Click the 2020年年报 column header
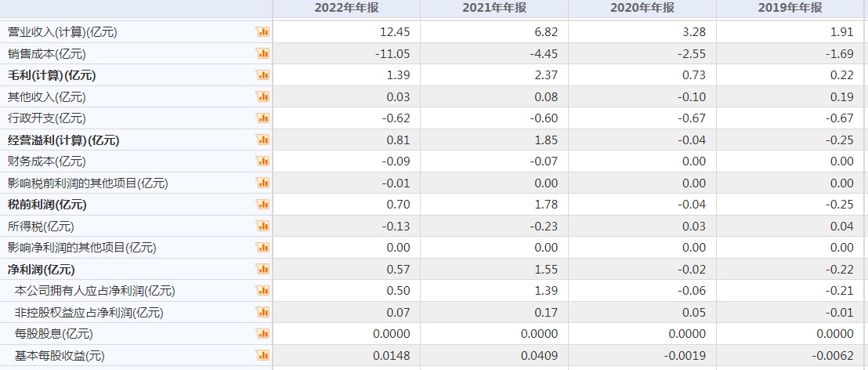 642,8
